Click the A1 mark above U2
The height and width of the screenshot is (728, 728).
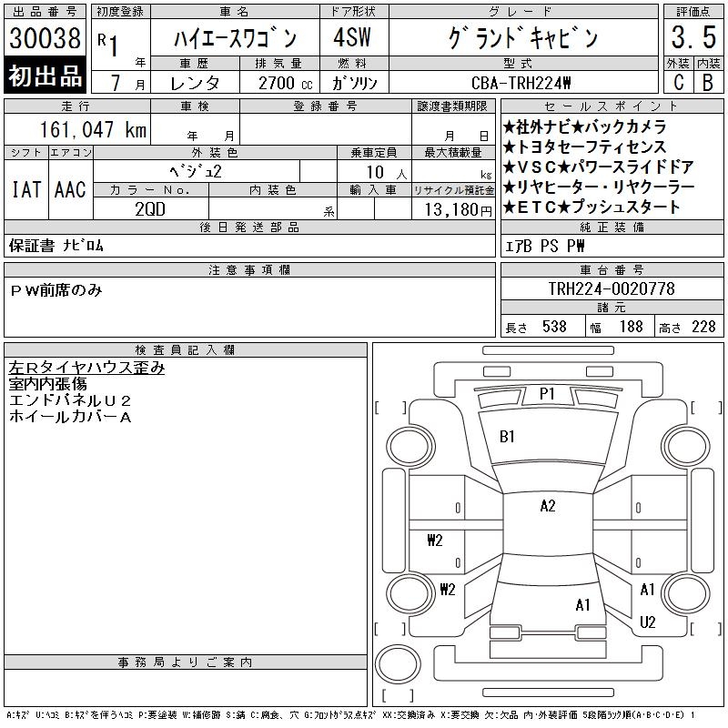(x=647, y=590)
